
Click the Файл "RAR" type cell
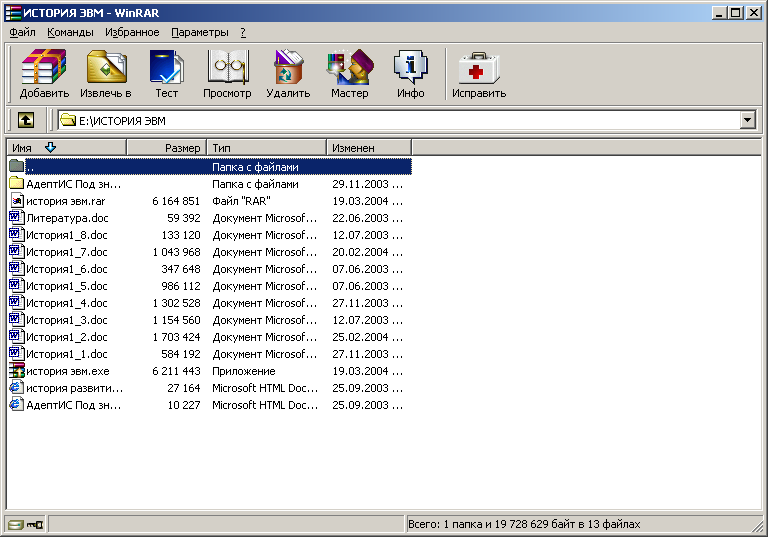click(241, 201)
